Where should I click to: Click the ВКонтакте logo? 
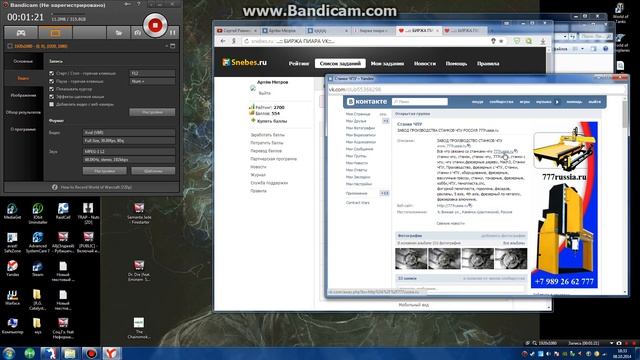point(367,101)
